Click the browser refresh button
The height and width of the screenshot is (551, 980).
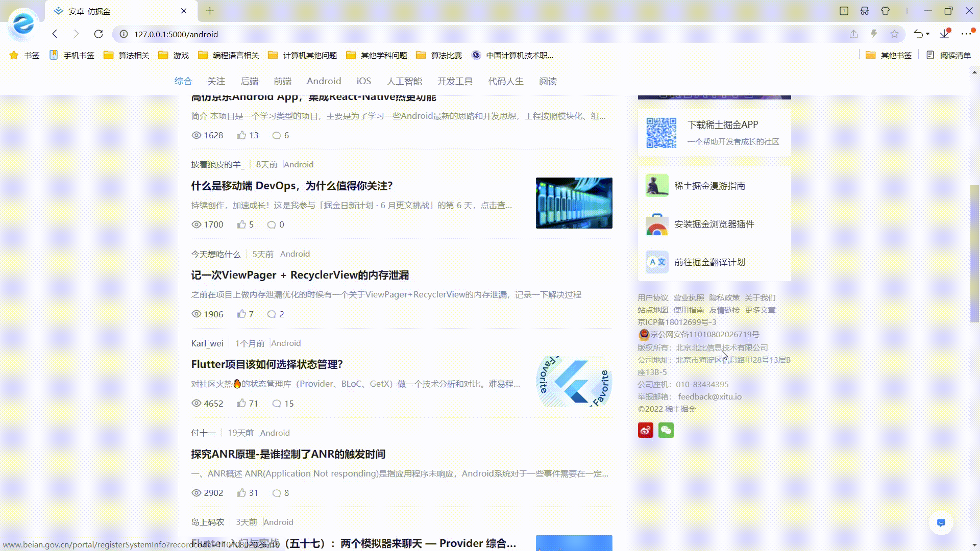(99, 34)
